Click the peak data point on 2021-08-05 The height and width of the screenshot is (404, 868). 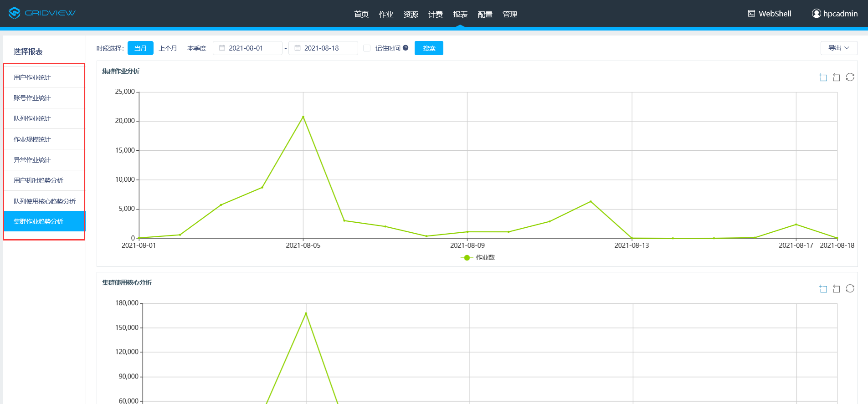pos(303,117)
